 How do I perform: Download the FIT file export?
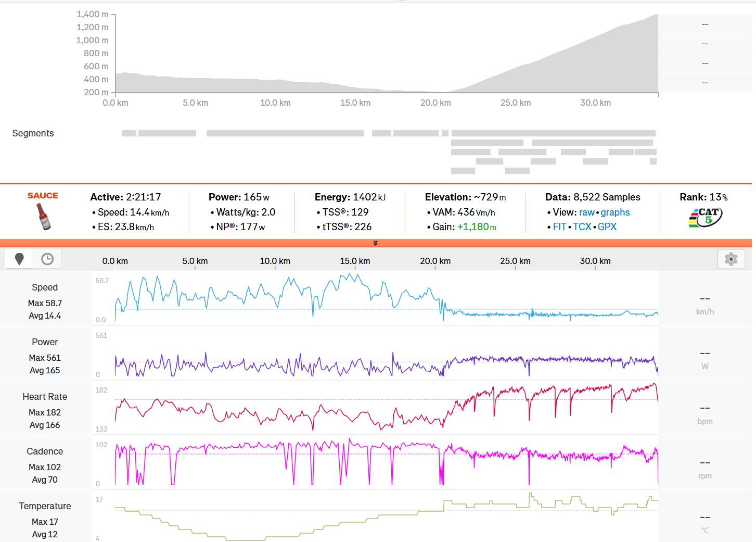[x=559, y=227]
